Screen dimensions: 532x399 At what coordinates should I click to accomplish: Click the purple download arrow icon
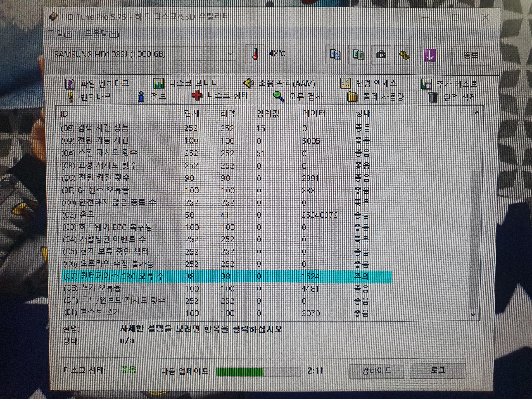430,55
